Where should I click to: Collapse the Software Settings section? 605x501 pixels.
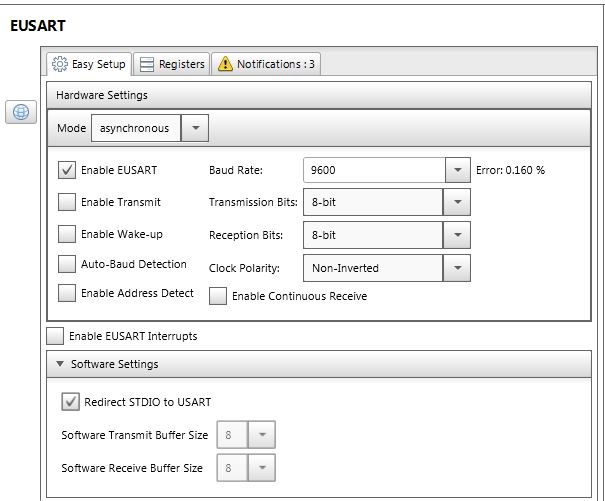tap(61, 364)
